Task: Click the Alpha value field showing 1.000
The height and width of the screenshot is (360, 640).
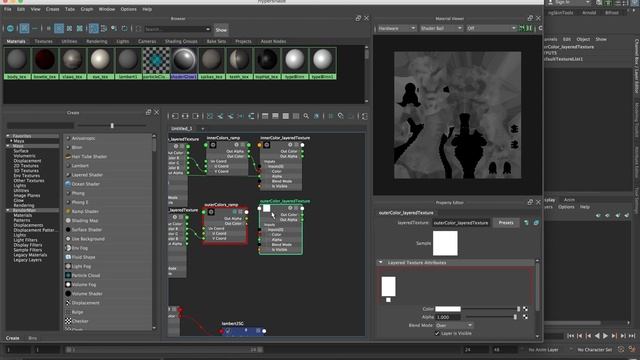Action: pyautogui.click(x=448, y=317)
